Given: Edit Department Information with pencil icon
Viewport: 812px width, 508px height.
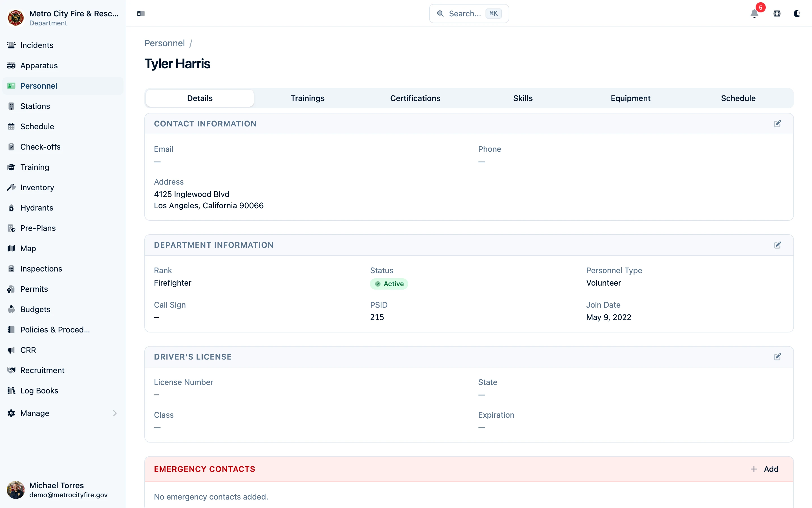Looking at the screenshot, I should click(777, 245).
